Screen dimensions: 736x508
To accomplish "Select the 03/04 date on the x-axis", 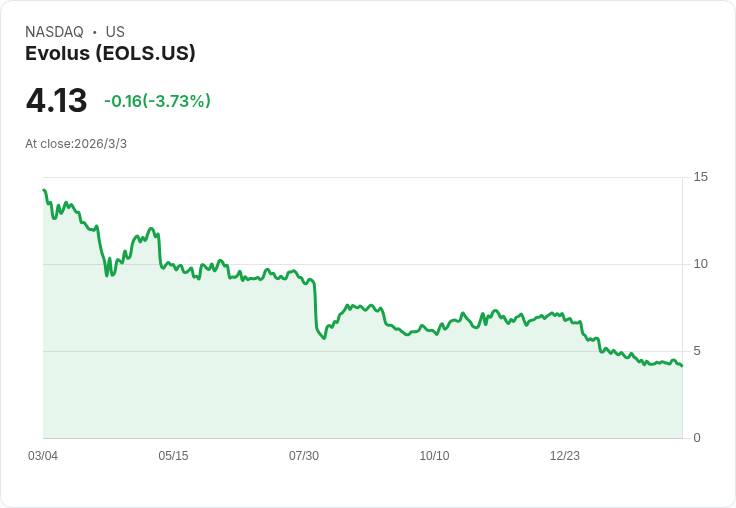I will pos(43,456).
